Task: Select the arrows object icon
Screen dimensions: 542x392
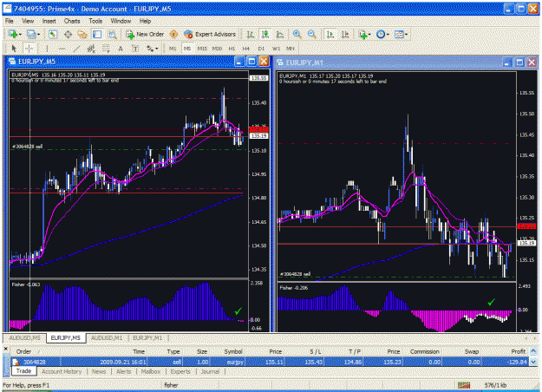Action: [x=150, y=49]
